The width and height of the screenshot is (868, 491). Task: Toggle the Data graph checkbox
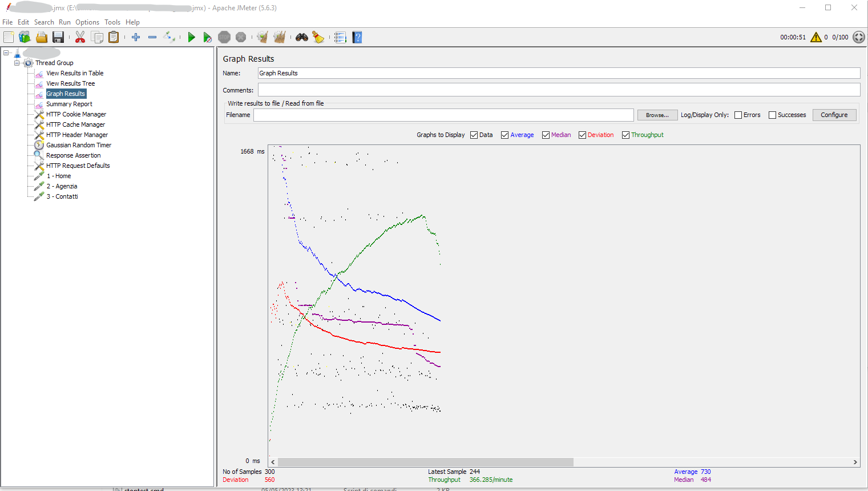point(474,135)
